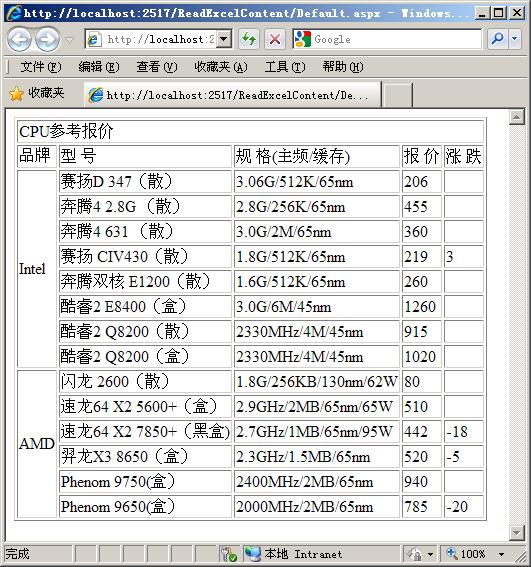Viewport: 531px width, 567px height.
Task: Click the Internet Explorer title bar icon
Action: (x=14, y=13)
